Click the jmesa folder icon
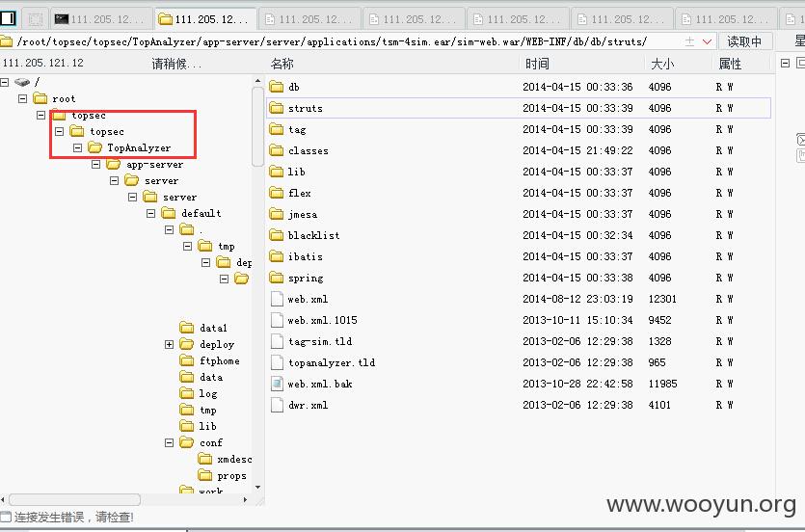This screenshot has width=805, height=532. (276, 214)
